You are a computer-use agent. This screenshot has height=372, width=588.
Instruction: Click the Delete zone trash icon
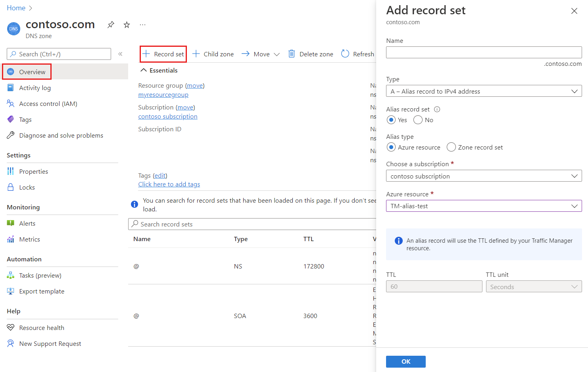tap(292, 54)
